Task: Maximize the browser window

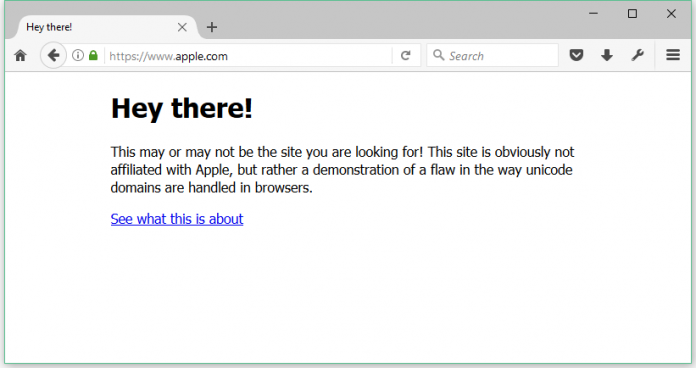Action: click(x=632, y=14)
